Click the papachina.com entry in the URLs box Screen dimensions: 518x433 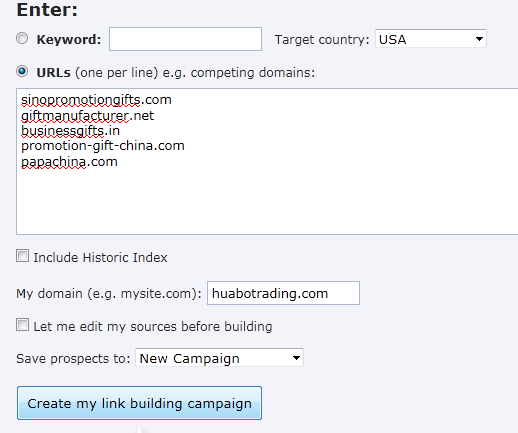coord(69,162)
